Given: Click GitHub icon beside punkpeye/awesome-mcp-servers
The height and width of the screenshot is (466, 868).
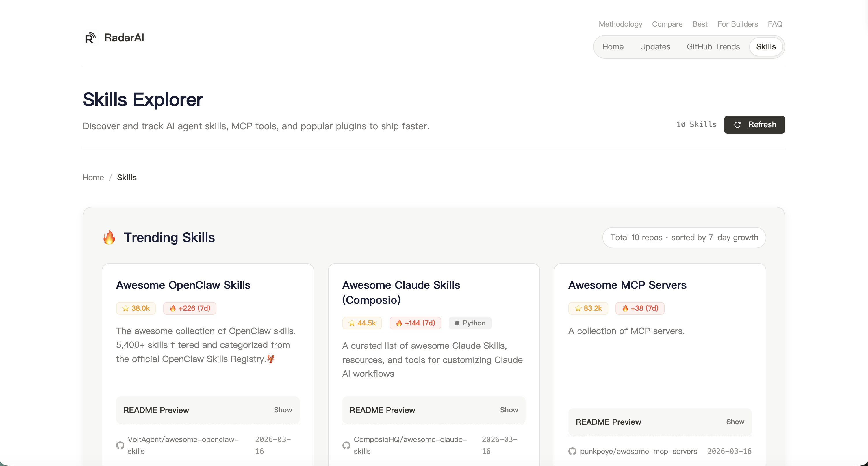Looking at the screenshot, I should tap(572, 451).
